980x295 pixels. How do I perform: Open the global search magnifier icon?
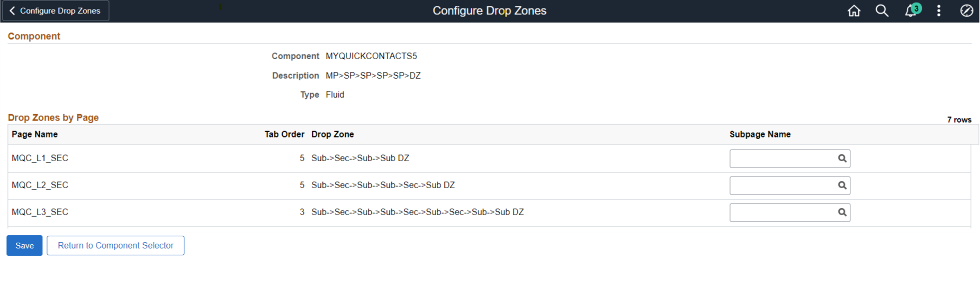[882, 11]
